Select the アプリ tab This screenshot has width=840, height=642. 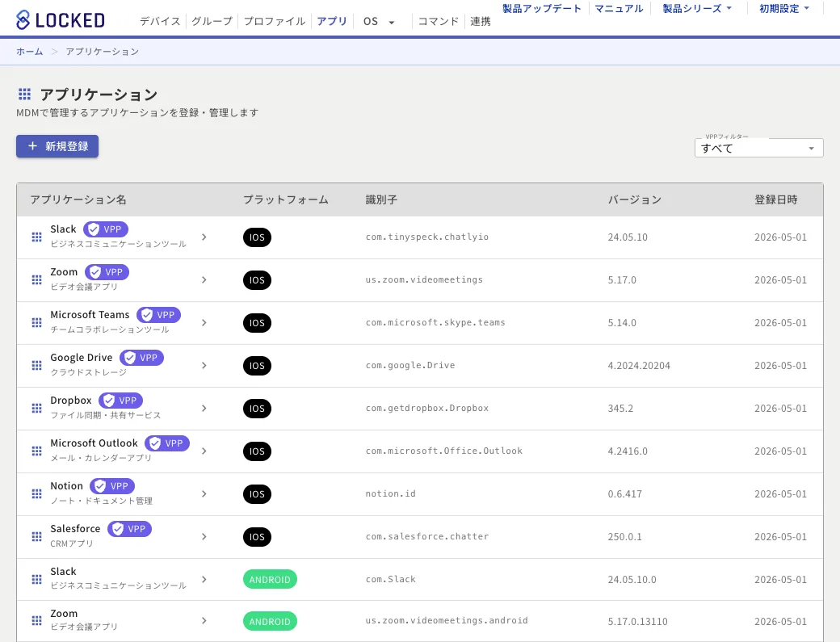click(332, 22)
